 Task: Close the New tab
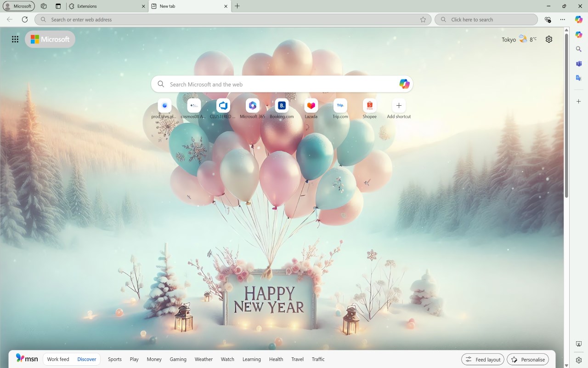[226, 6]
